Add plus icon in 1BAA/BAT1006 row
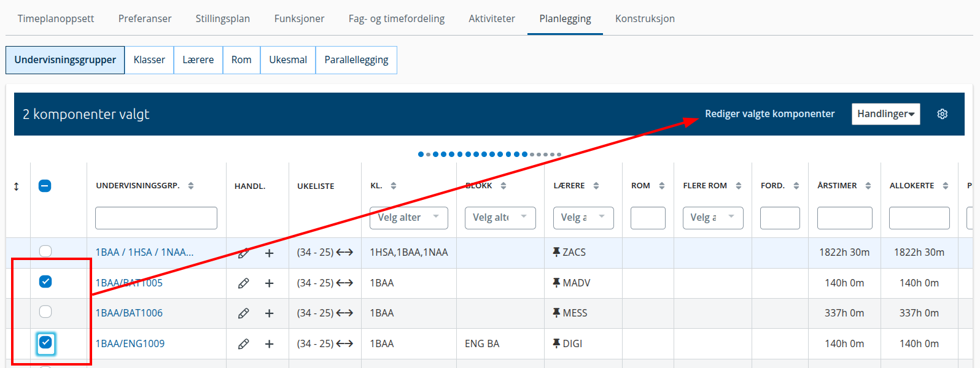The height and width of the screenshot is (368, 980). [269, 313]
